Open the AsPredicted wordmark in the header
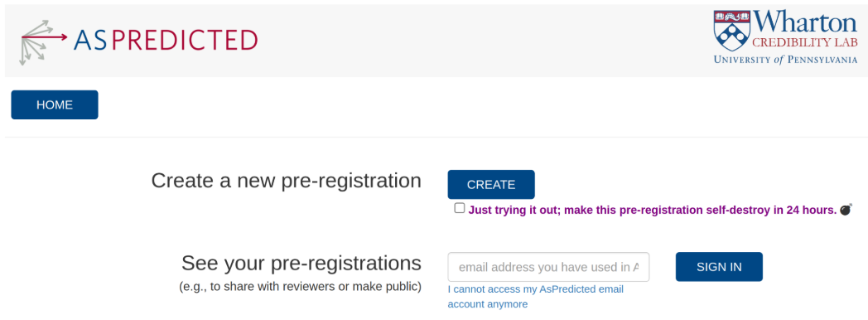Image resolution: width=868 pixels, height=320 pixels. point(166,40)
